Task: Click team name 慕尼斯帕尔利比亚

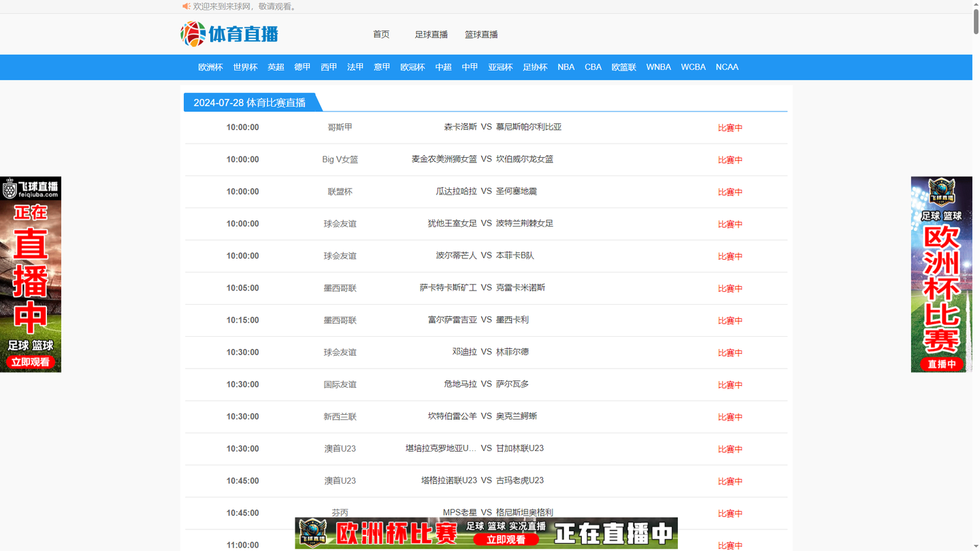Action: click(529, 127)
